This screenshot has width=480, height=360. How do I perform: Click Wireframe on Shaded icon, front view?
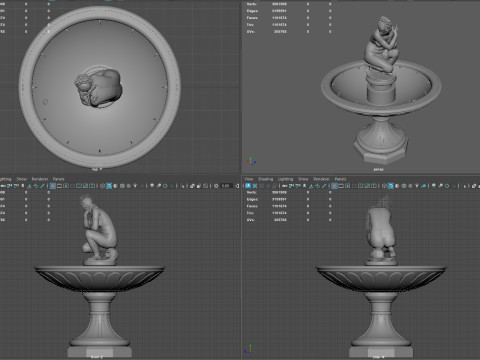122,186
